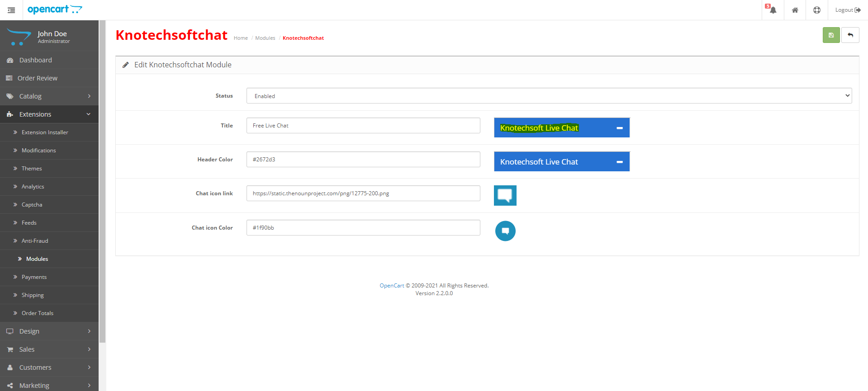Open Feeds submenu item
Image resolution: width=868 pixels, height=391 pixels.
(49, 223)
